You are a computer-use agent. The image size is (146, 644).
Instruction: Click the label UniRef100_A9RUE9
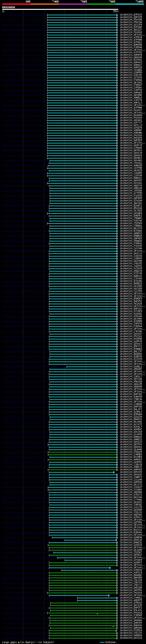click(x=131, y=93)
